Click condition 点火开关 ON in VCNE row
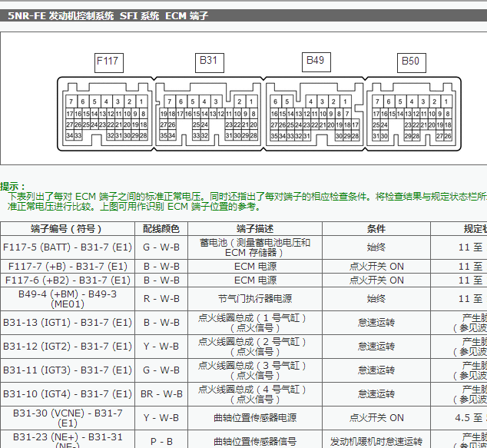487x448 pixels. 376,418
